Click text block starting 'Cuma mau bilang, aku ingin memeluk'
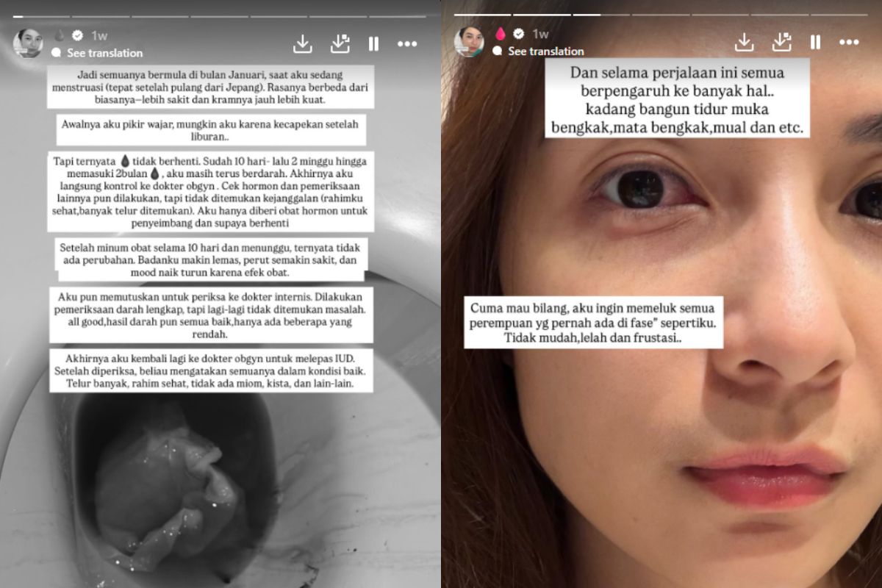Viewport: 882px width, 588px height. 595,323
